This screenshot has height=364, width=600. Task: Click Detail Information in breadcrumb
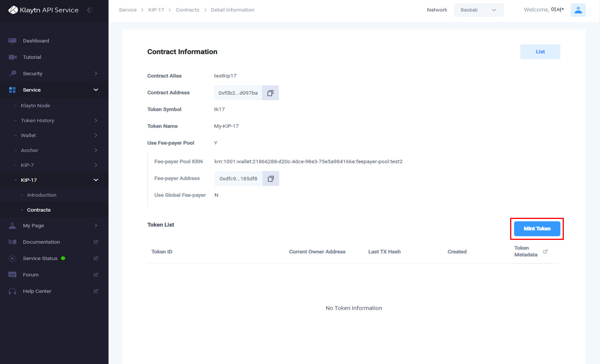[233, 10]
